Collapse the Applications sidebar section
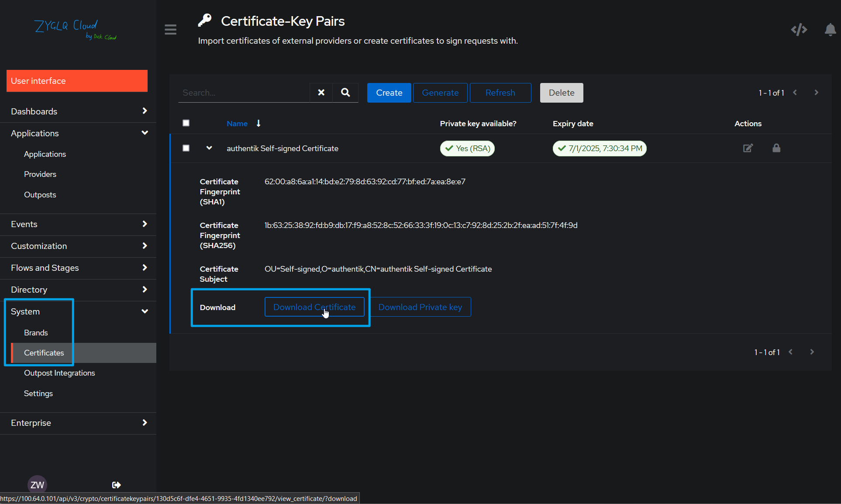 (78, 133)
